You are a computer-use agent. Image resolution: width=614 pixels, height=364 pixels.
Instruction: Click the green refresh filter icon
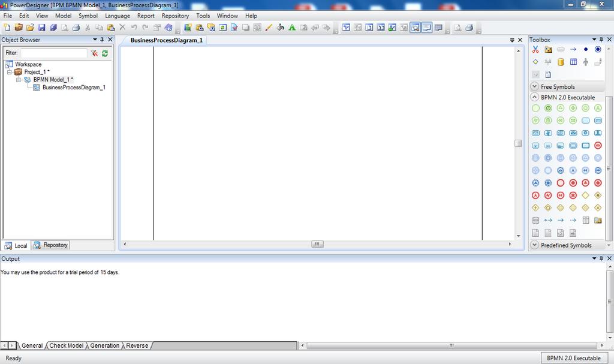[x=104, y=53]
